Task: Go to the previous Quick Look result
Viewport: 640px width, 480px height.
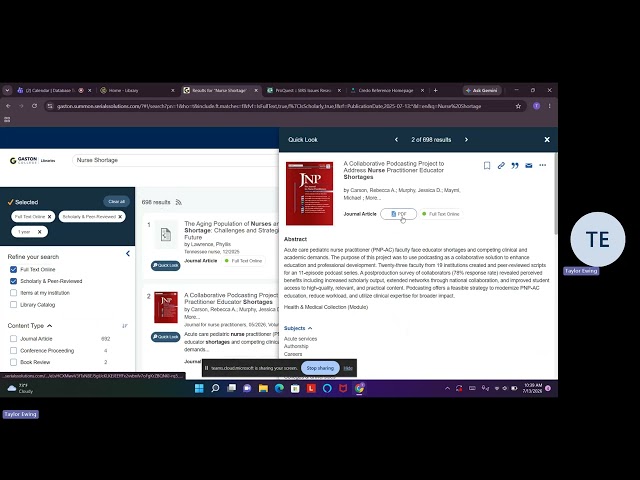Action: (x=396, y=140)
